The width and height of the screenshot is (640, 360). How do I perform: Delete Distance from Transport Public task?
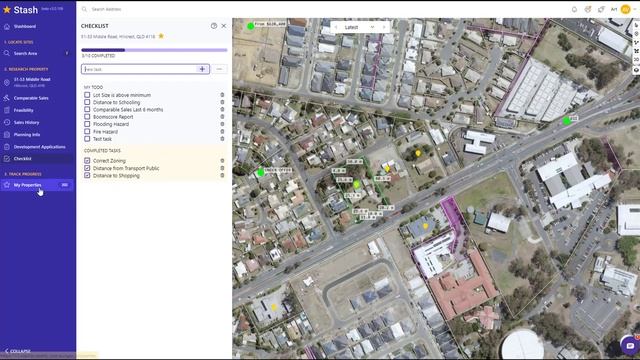(222, 168)
